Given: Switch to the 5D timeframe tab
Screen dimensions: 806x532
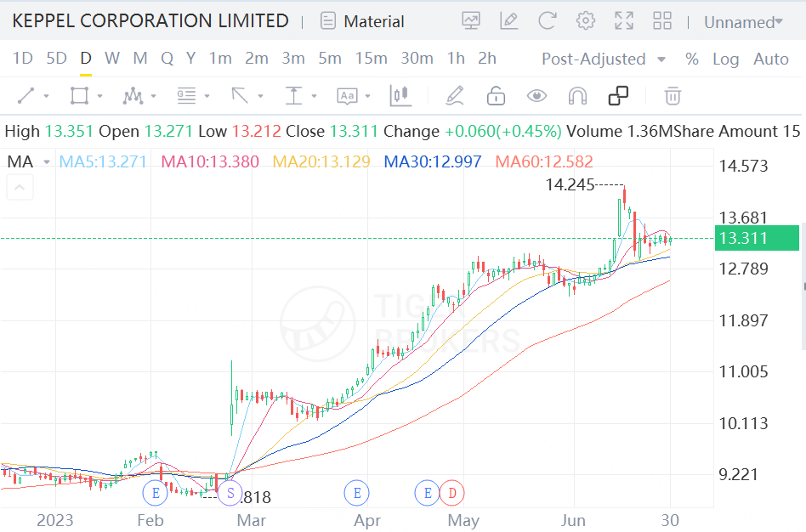Looking at the screenshot, I should pyautogui.click(x=57, y=59).
